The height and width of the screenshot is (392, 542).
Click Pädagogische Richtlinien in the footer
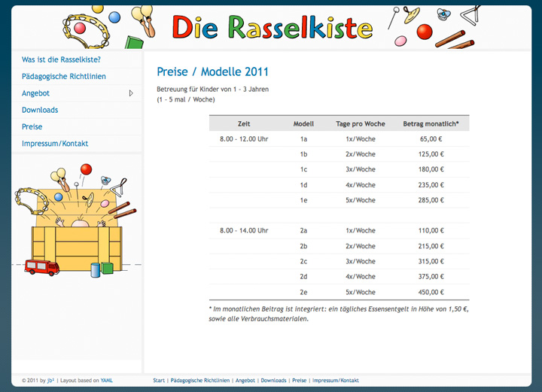[x=199, y=380]
